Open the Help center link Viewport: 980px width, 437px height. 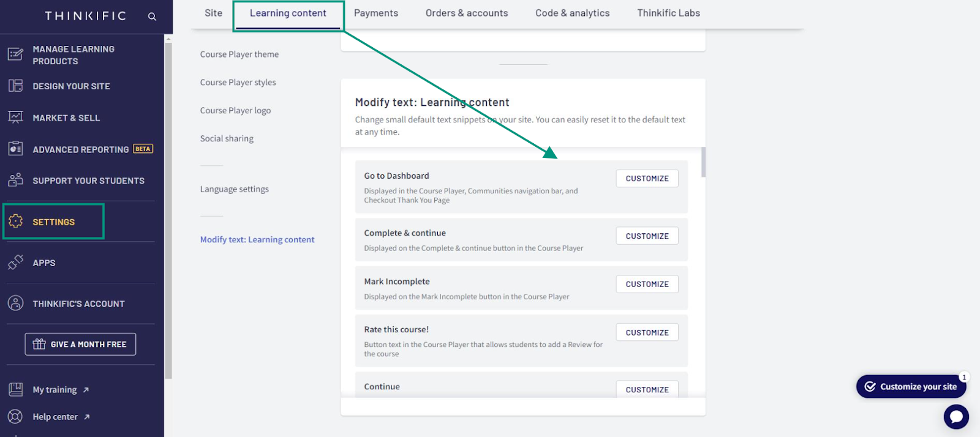point(55,417)
